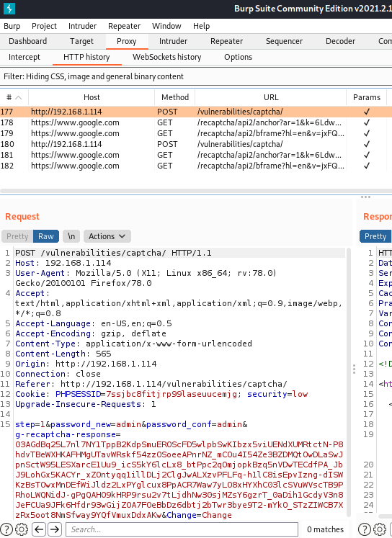The image size is (392, 538).
Task: Click the Change=Change parameter in body
Action: [199, 516]
